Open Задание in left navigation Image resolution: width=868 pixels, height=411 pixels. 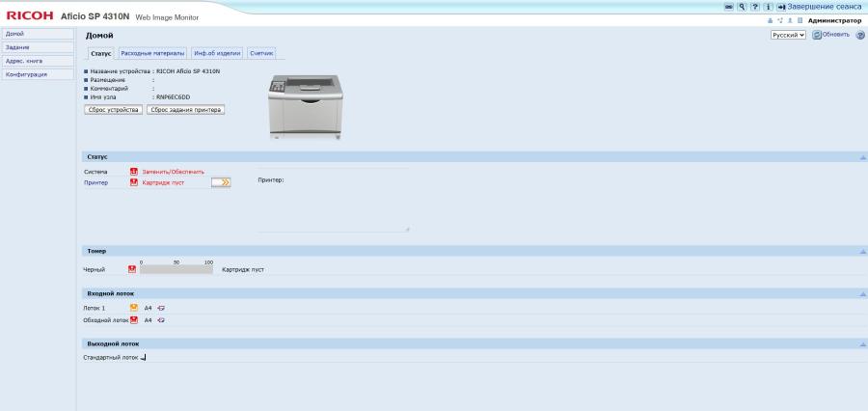pos(38,47)
